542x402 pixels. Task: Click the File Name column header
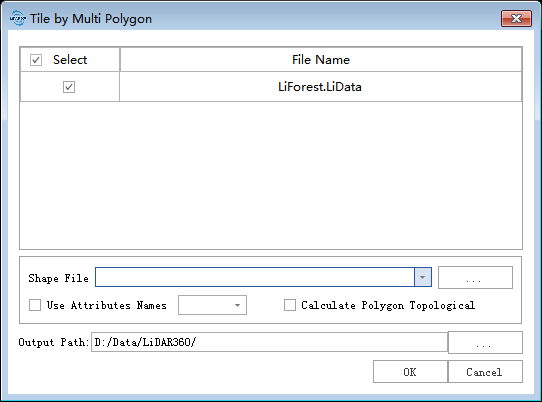point(321,60)
